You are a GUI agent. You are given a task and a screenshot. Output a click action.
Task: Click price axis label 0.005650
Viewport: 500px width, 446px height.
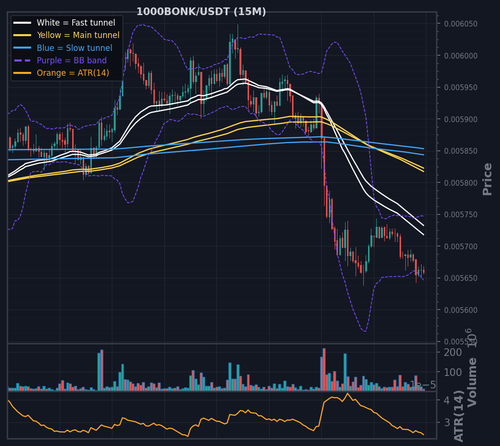pos(461,278)
